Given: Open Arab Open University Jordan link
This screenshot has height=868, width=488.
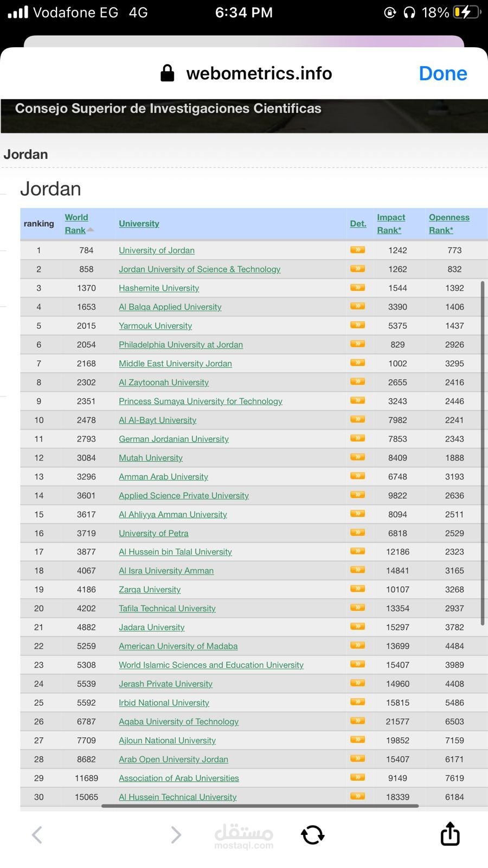Looking at the screenshot, I should click(x=174, y=759).
